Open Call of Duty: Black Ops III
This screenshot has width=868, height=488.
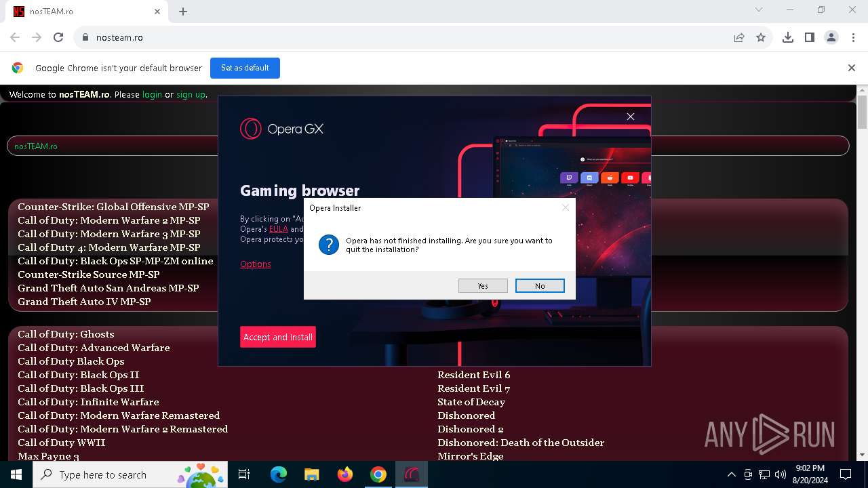click(81, 388)
